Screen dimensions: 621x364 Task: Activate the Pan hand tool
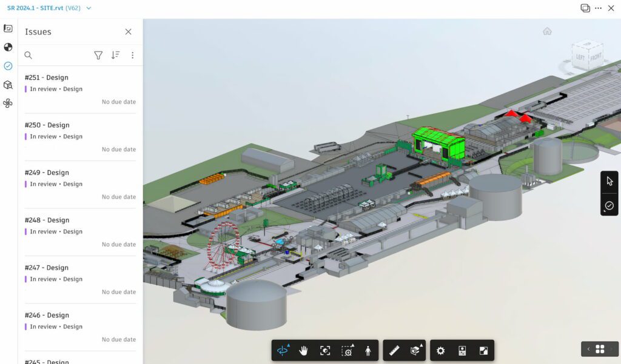(x=304, y=350)
